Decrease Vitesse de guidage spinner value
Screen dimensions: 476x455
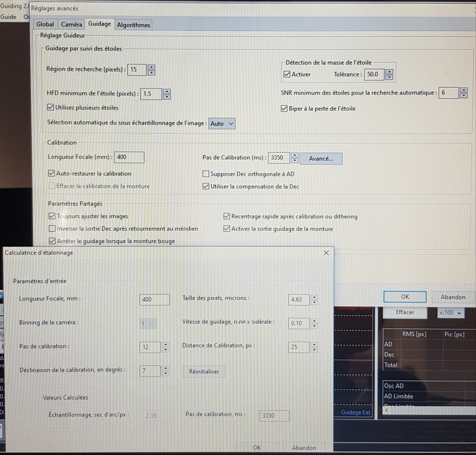pyautogui.click(x=314, y=326)
